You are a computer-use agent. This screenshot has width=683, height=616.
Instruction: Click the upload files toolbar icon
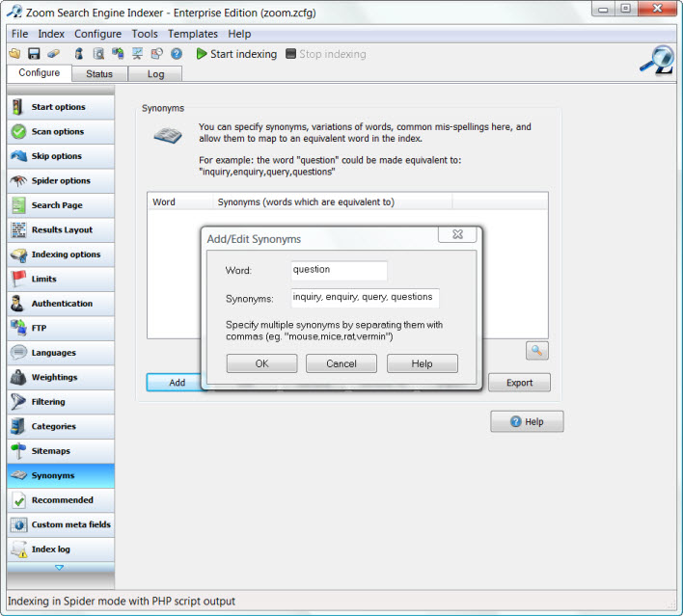coord(118,54)
